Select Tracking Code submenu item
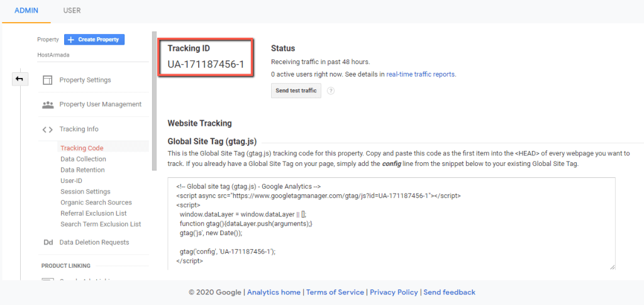Image resolution: width=644 pixels, height=305 pixels. tap(82, 148)
